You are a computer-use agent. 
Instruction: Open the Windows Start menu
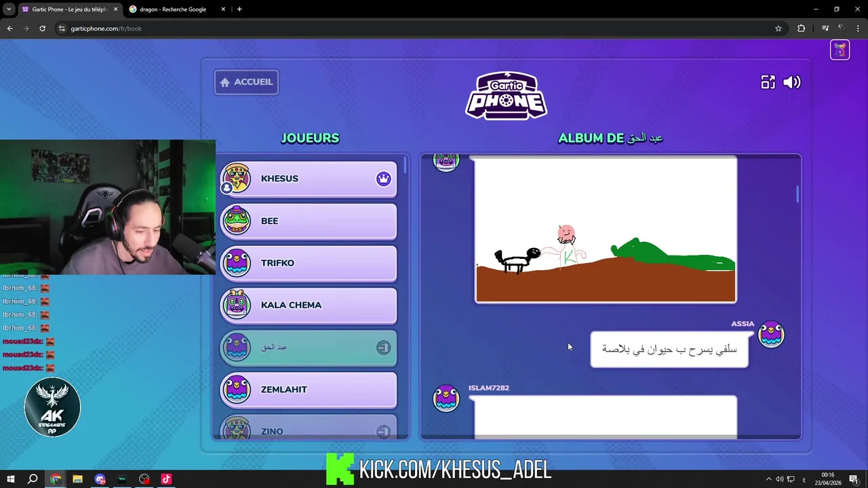coord(11,479)
